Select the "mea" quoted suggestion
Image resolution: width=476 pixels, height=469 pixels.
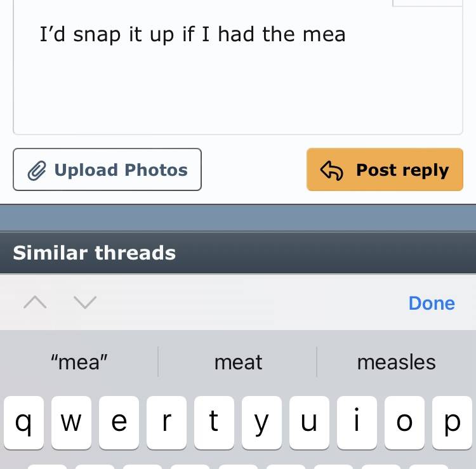click(79, 362)
